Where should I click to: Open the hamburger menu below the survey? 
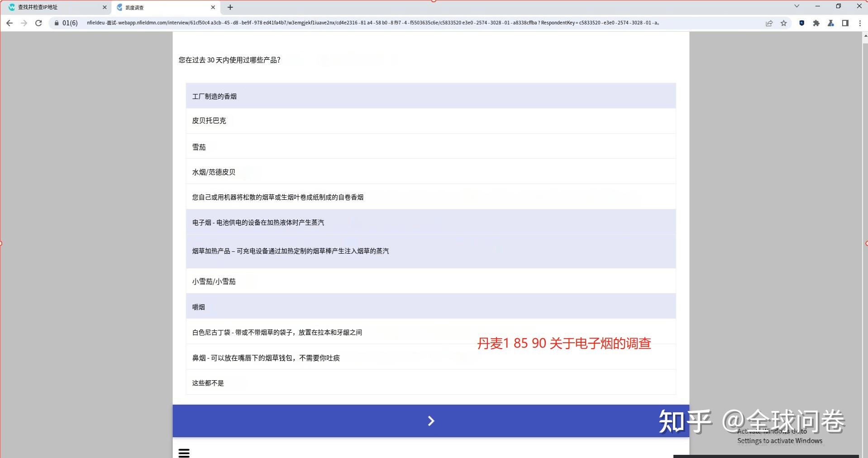click(184, 453)
